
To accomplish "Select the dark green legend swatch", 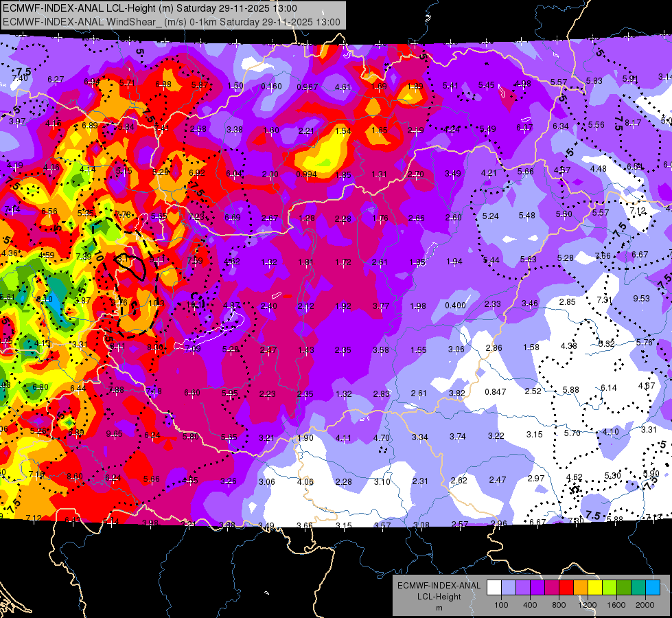I will coord(624,588).
